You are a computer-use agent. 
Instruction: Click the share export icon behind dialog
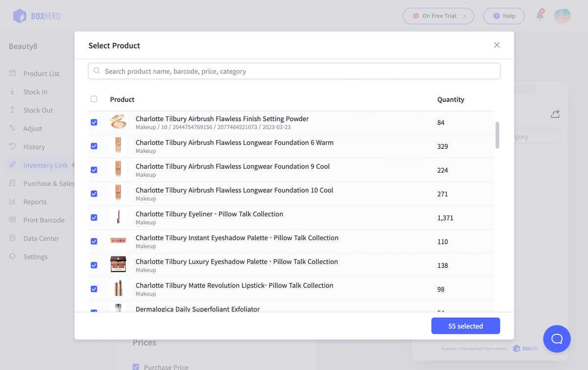coord(555,114)
